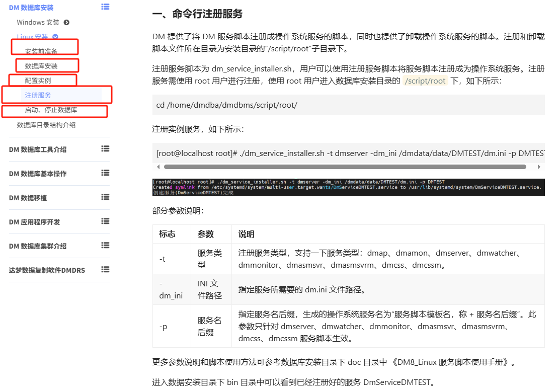Click the section icon beside DM 数据移植
The image size is (560, 392).
coord(105,198)
